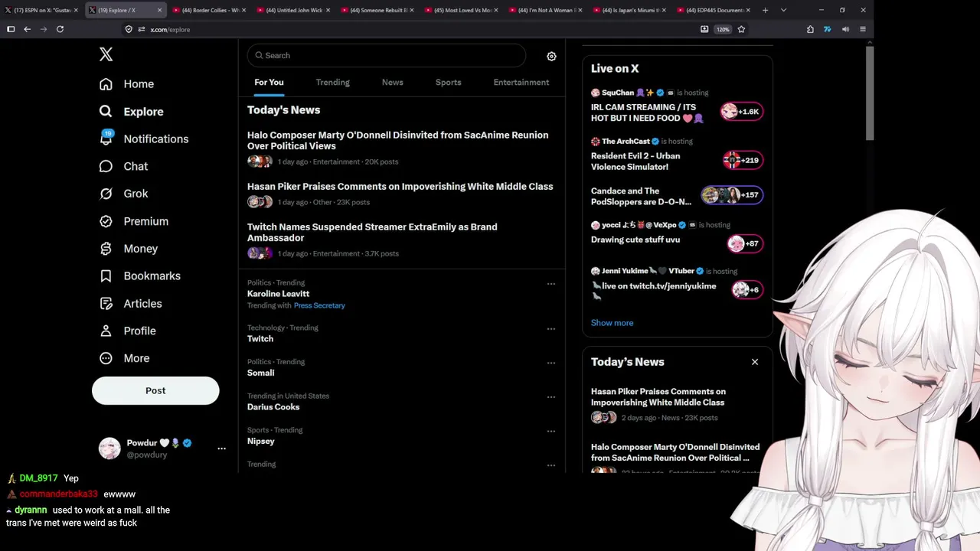Open the browser Extensions icon
This screenshot has height=551, width=980.
[810, 29]
